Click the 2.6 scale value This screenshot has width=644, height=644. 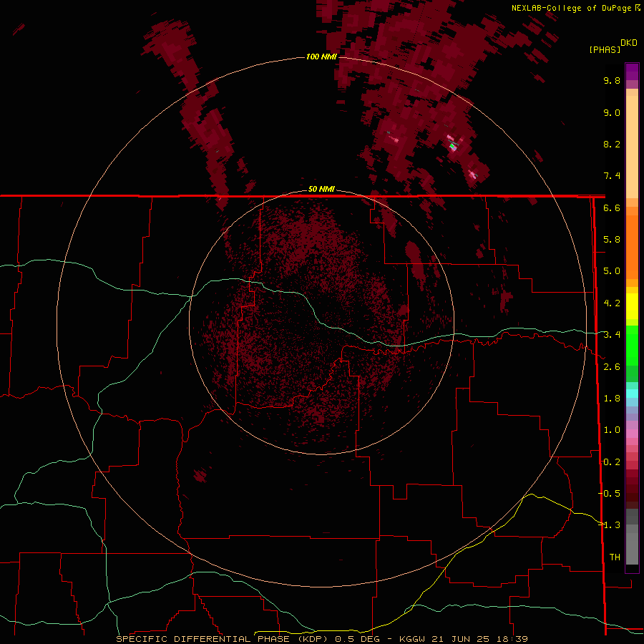tap(612, 367)
